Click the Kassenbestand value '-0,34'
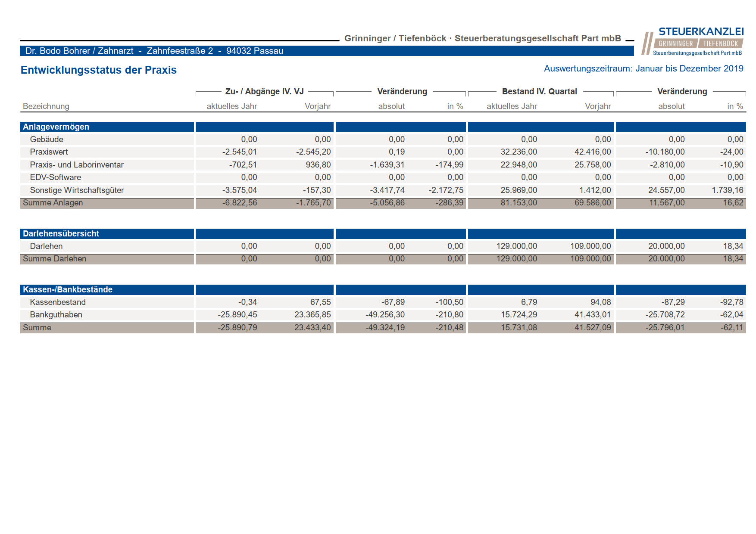Viewport: 756px width, 534px height. [x=247, y=302]
